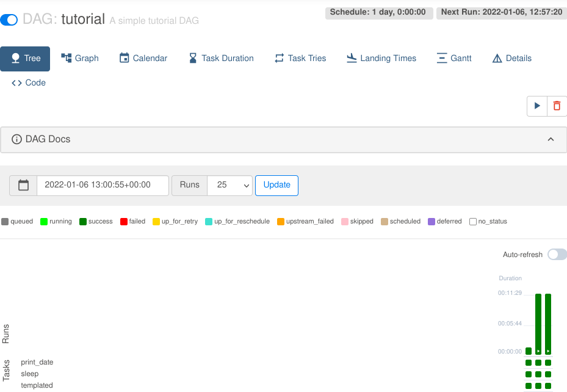The height and width of the screenshot is (392, 567).
Task: Click the sleep task label
Action: 30,374
